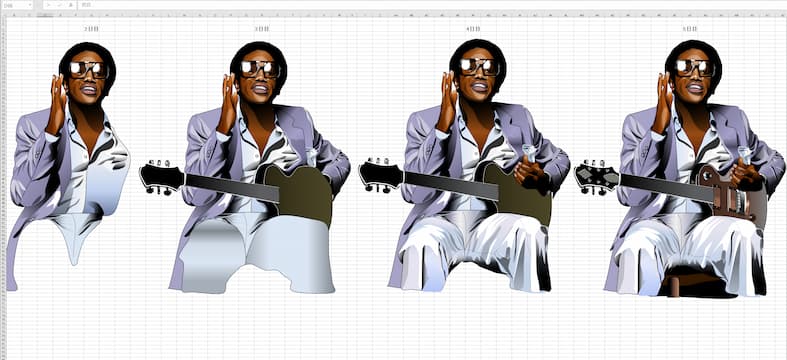The image size is (787, 360).
Task: Click the Enter checkmark icon in formula bar
Action: click(59, 5)
